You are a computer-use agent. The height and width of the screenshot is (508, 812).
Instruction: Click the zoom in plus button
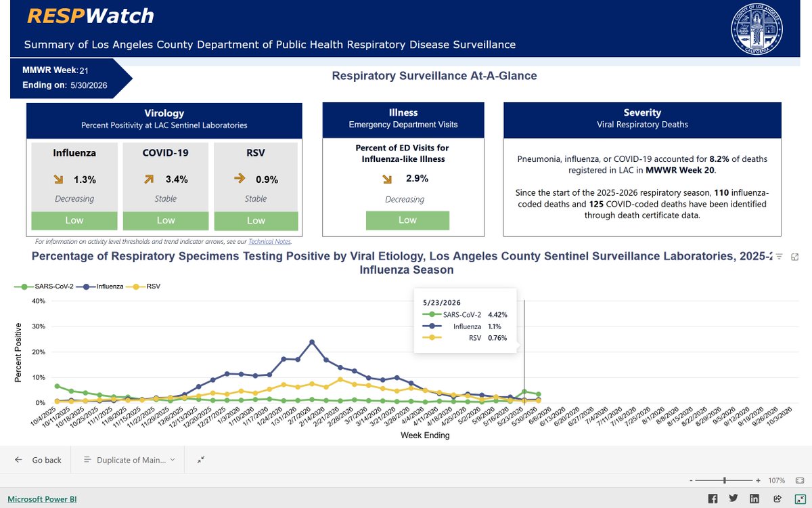point(759,480)
